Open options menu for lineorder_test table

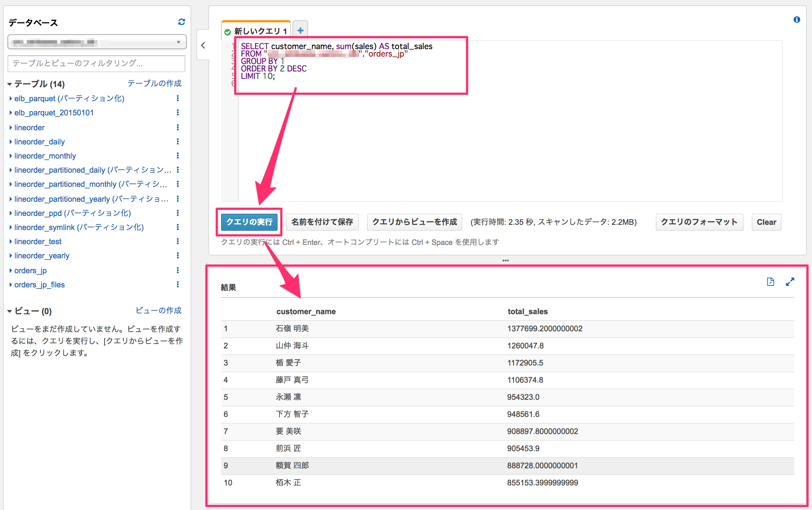(178, 241)
